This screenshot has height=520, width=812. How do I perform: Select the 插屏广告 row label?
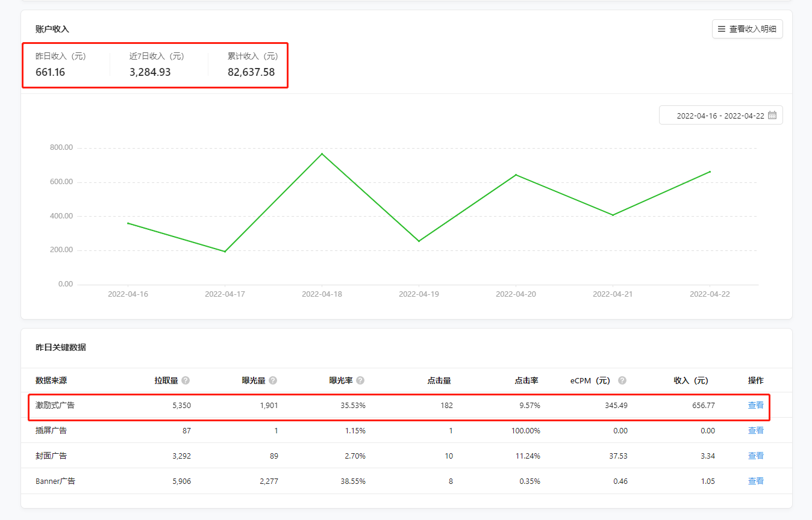[x=51, y=431]
